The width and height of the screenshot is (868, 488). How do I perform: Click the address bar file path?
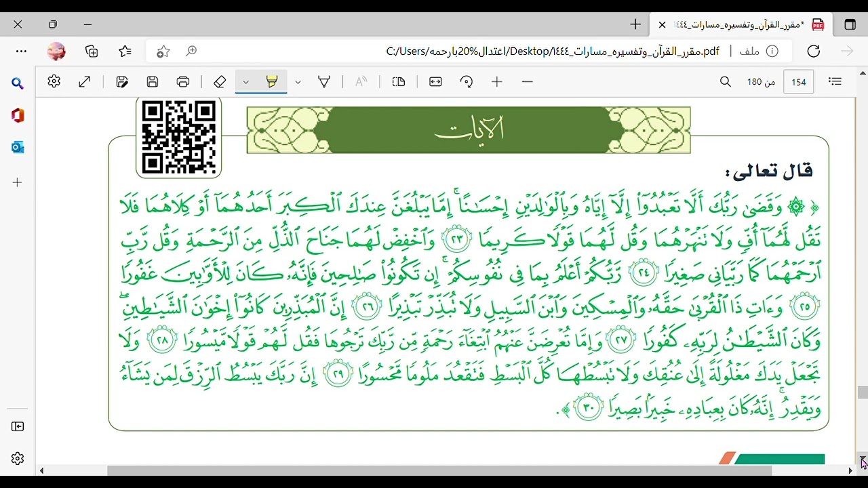coord(553,52)
